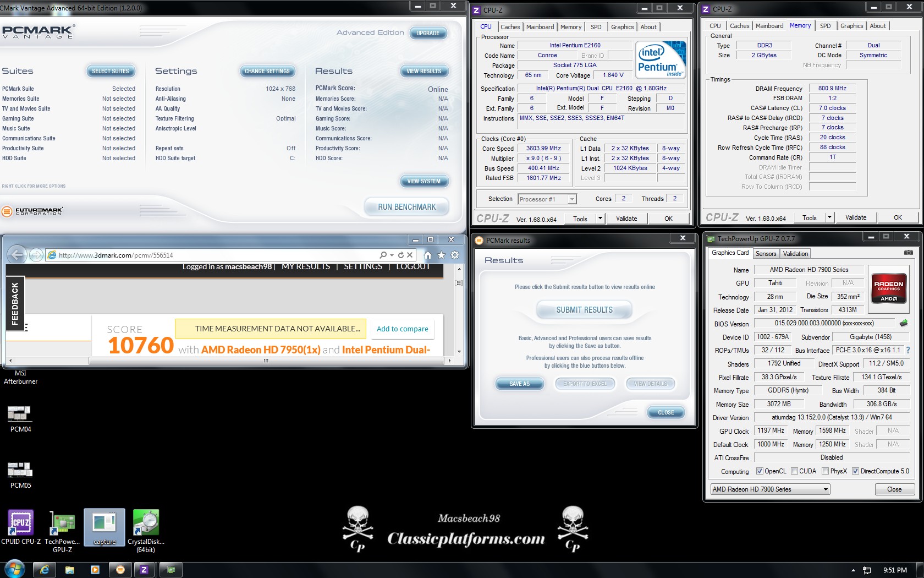This screenshot has width=924, height=578.
Task: Click the BIOS version save chip icon
Action: pos(903,323)
